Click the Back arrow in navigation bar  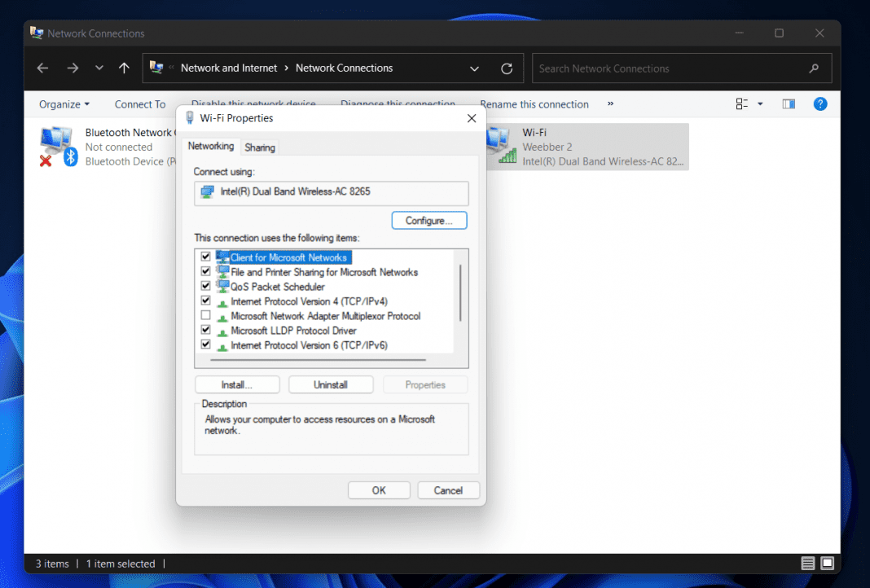pyautogui.click(x=43, y=68)
